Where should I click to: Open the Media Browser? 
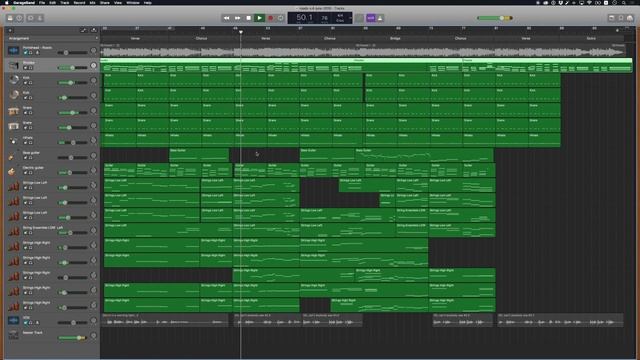click(630, 18)
